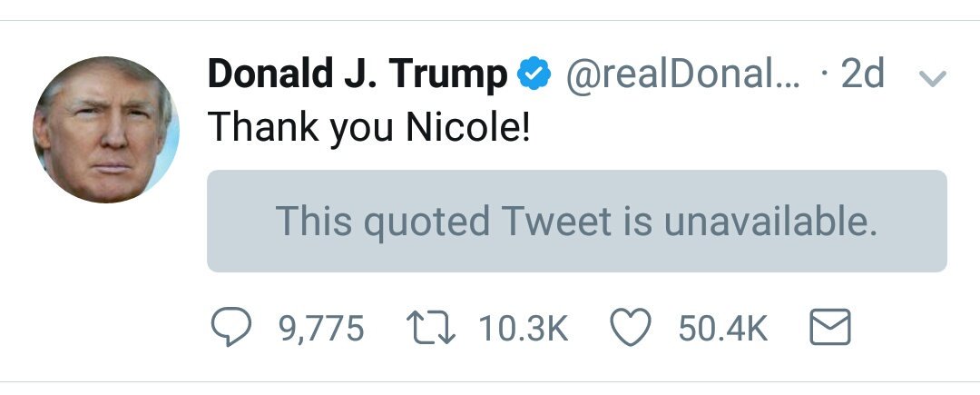Screen dimensions: 980x395
Task: Click the 9,775 replies count
Action: pyautogui.click(x=320, y=329)
